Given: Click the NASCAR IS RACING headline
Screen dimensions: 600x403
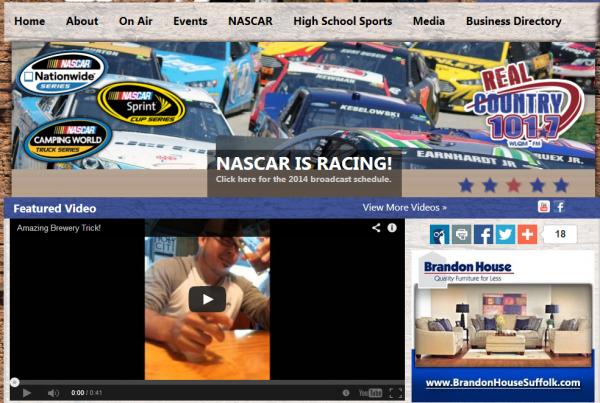Looking at the screenshot, I should [x=304, y=163].
